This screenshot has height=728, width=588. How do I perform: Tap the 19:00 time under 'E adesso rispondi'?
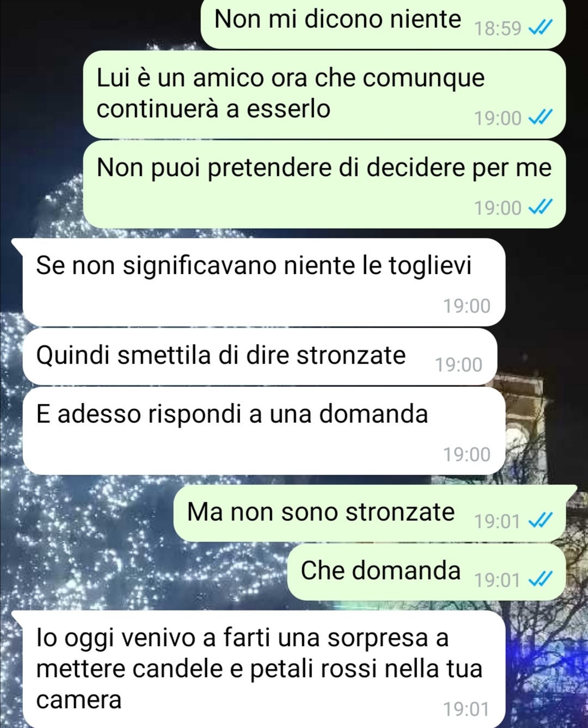pos(467,454)
